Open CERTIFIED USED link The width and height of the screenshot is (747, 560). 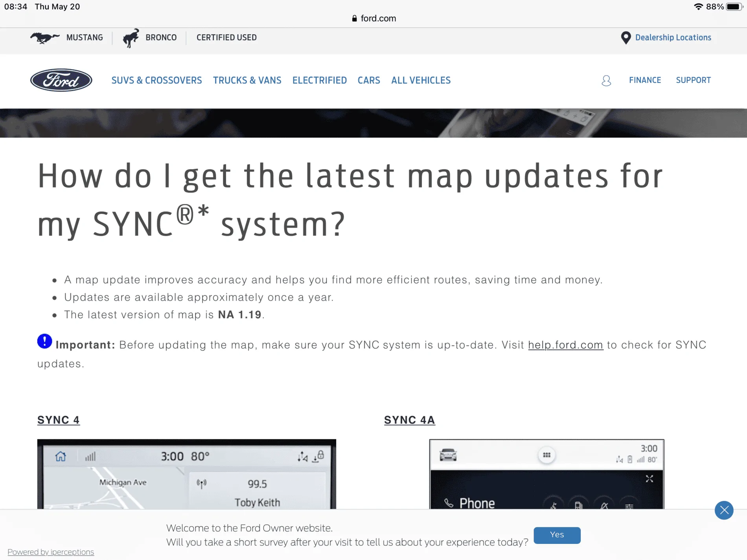click(x=226, y=38)
